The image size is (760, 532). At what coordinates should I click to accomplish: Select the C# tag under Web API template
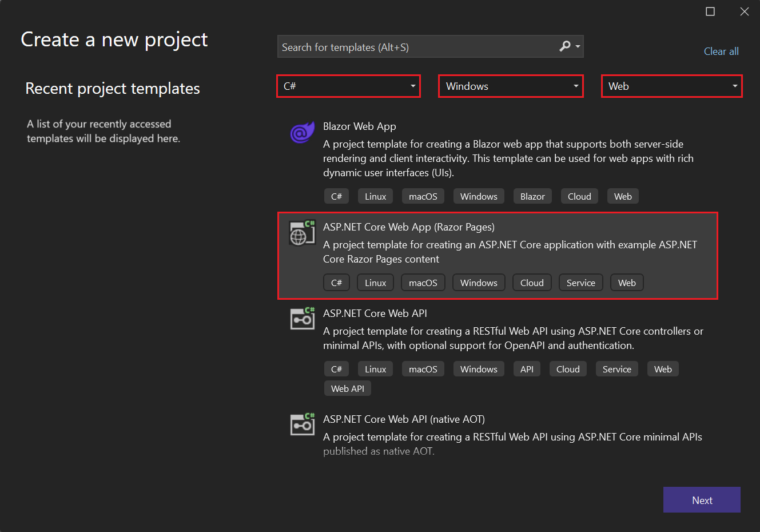tap(336, 368)
